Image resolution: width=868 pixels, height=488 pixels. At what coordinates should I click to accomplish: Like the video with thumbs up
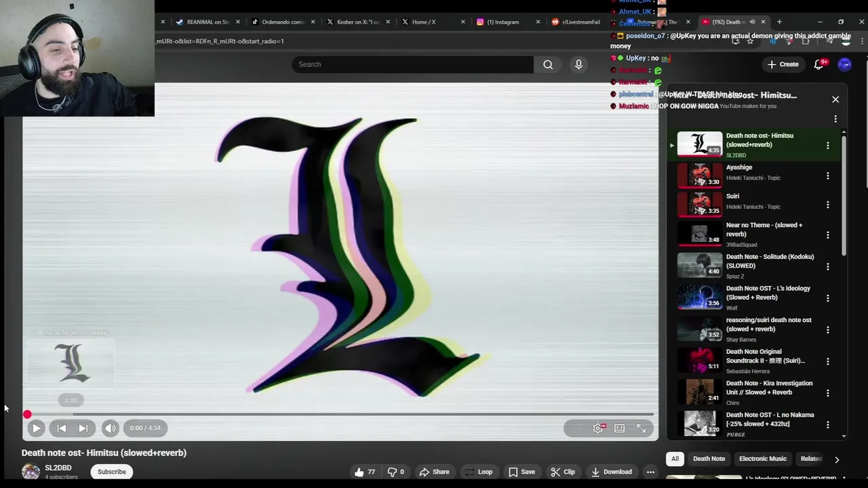pyautogui.click(x=365, y=472)
